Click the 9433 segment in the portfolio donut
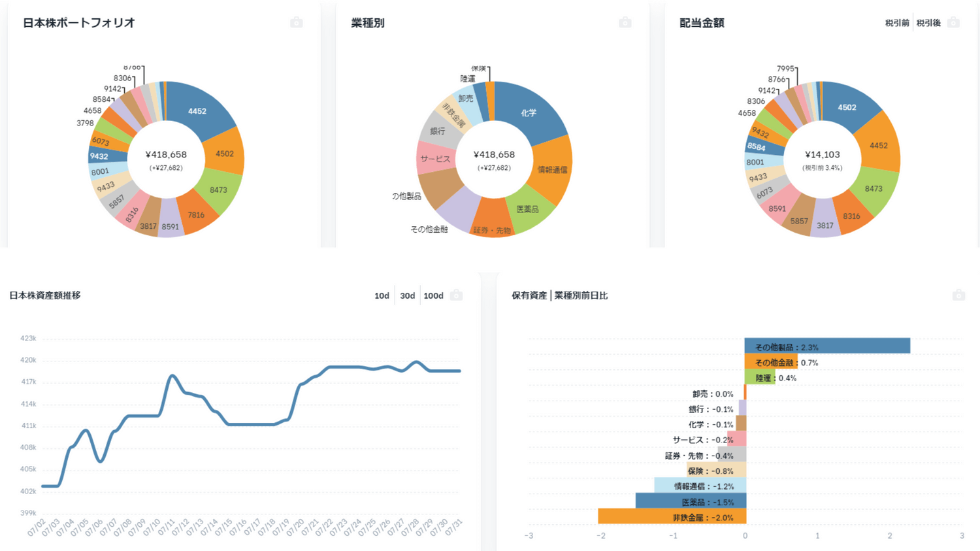 [105, 187]
